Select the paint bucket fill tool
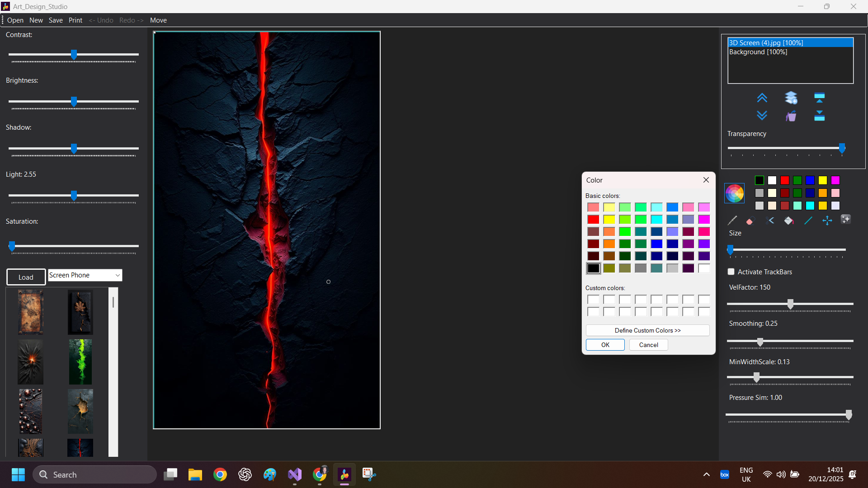The height and width of the screenshot is (488, 868). coord(789,221)
